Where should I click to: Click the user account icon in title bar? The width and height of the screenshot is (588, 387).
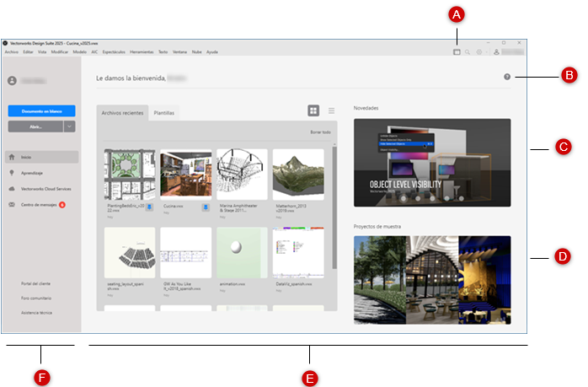pyautogui.click(x=496, y=51)
